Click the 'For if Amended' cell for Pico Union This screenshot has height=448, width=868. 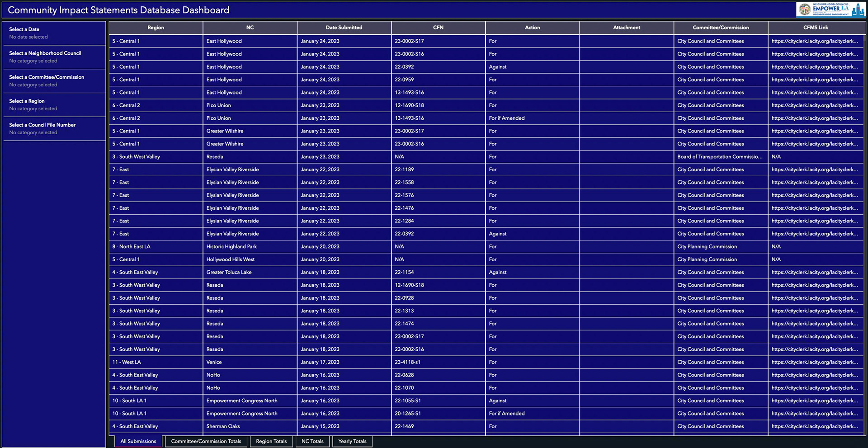[x=533, y=118]
